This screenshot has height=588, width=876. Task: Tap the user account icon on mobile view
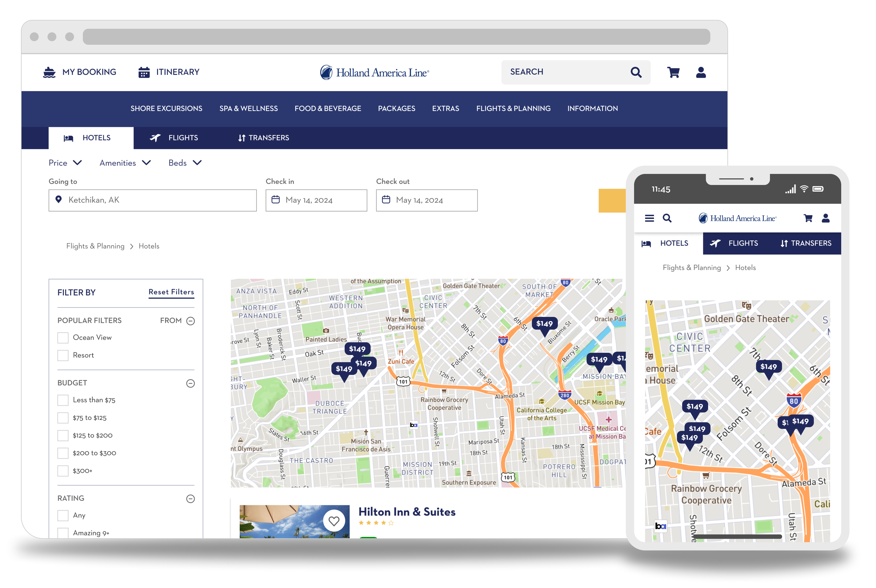pos(826,218)
